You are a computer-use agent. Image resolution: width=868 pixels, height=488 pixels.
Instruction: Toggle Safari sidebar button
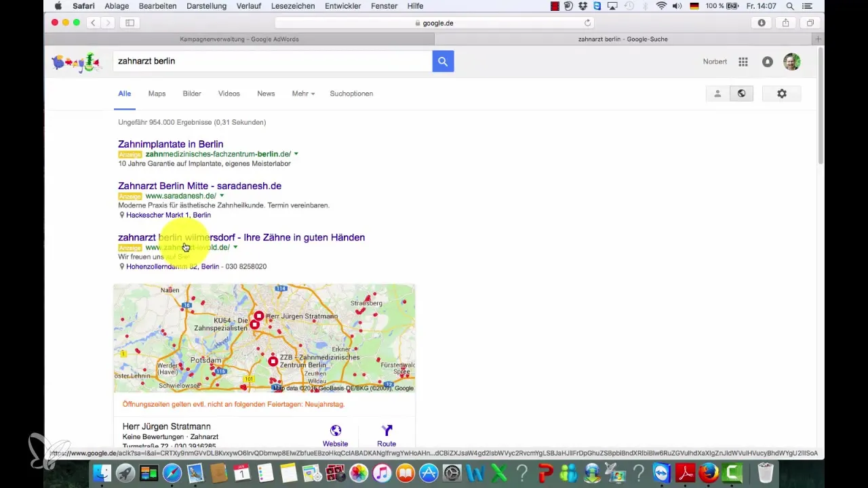(130, 22)
